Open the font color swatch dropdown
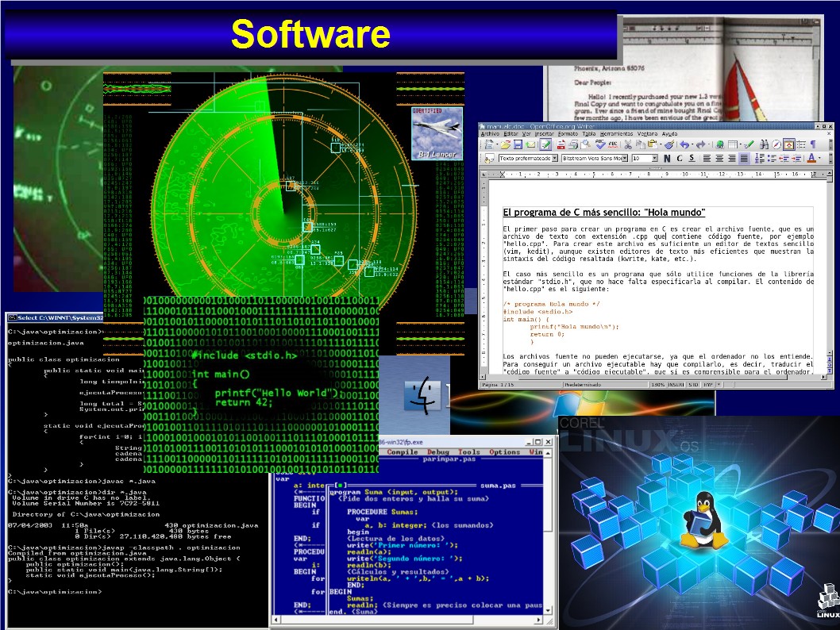Image resolution: width=840 pixels, height=630 pixels. [818, 158]
